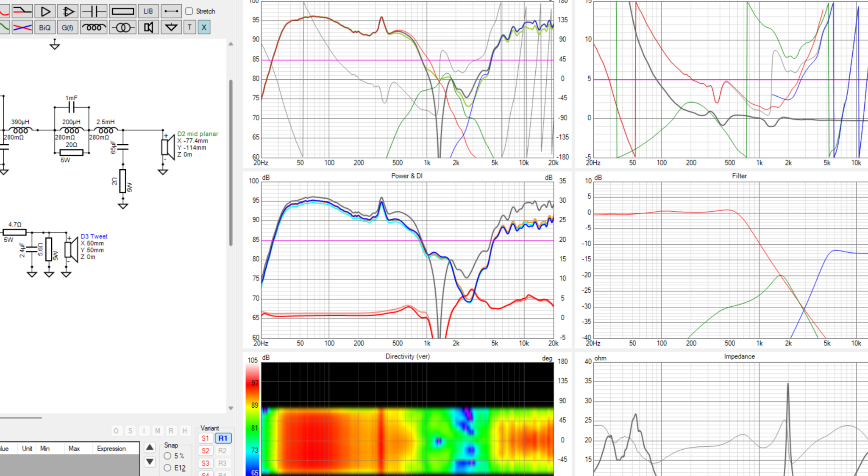Select the loudspeaker driver tool

(x=148, y=28)
